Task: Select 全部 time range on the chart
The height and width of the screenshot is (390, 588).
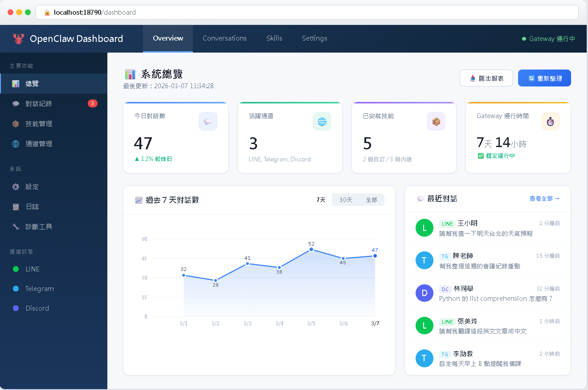Action: tap(372, 199)
